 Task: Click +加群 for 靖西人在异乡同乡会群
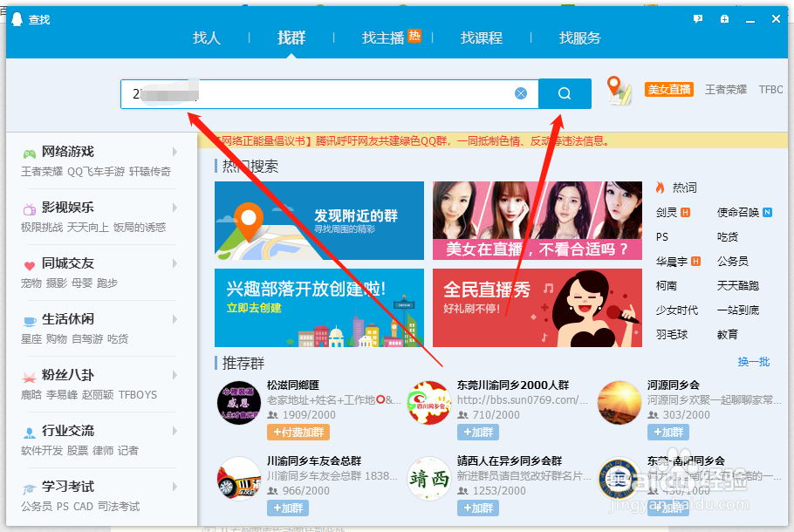pyautogui.click(x=478, y=508)
